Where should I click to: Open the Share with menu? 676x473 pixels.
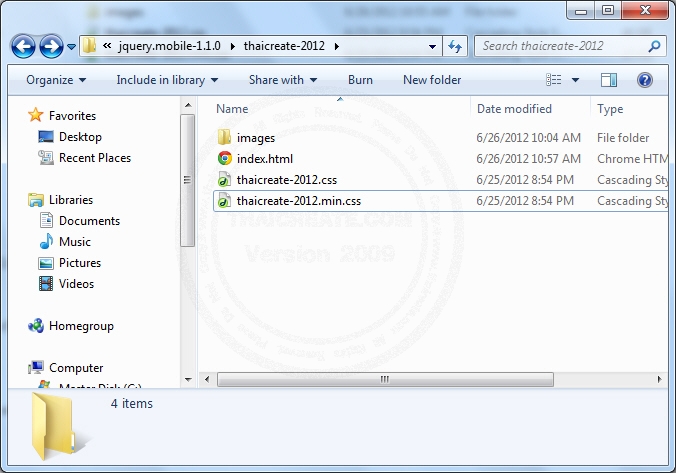[283, 80]
